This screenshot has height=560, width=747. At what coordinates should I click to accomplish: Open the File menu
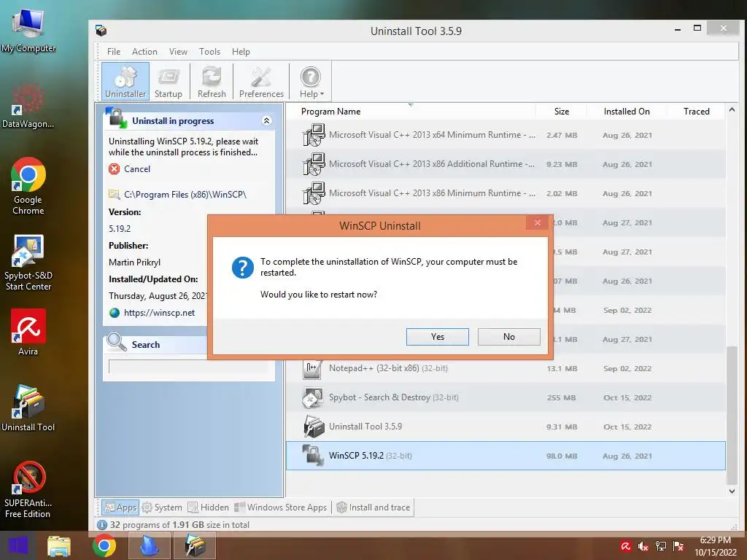pyautogui.click(x=113, y=52)
